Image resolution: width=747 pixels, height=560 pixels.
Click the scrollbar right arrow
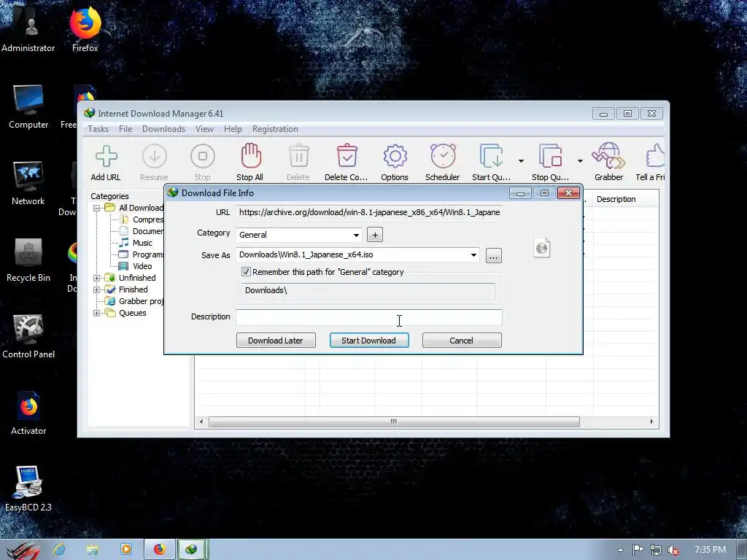pyautogui.click(x=651, y=421)
